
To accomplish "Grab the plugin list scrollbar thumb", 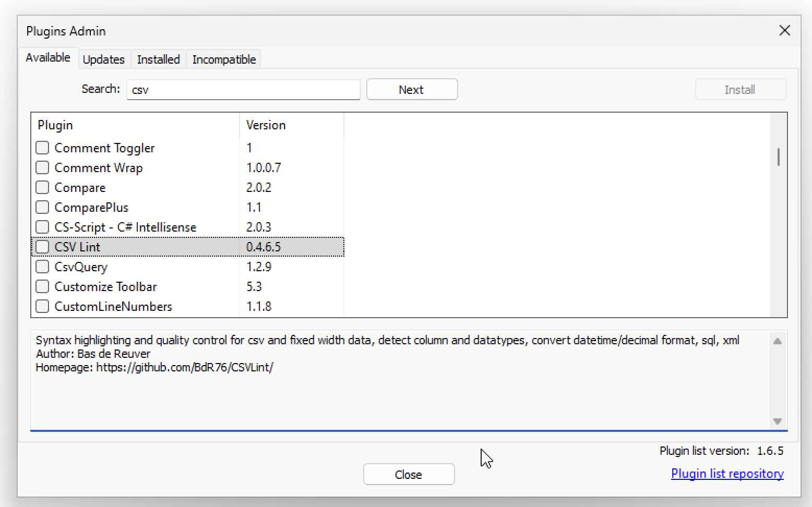I will pos(778,156).
